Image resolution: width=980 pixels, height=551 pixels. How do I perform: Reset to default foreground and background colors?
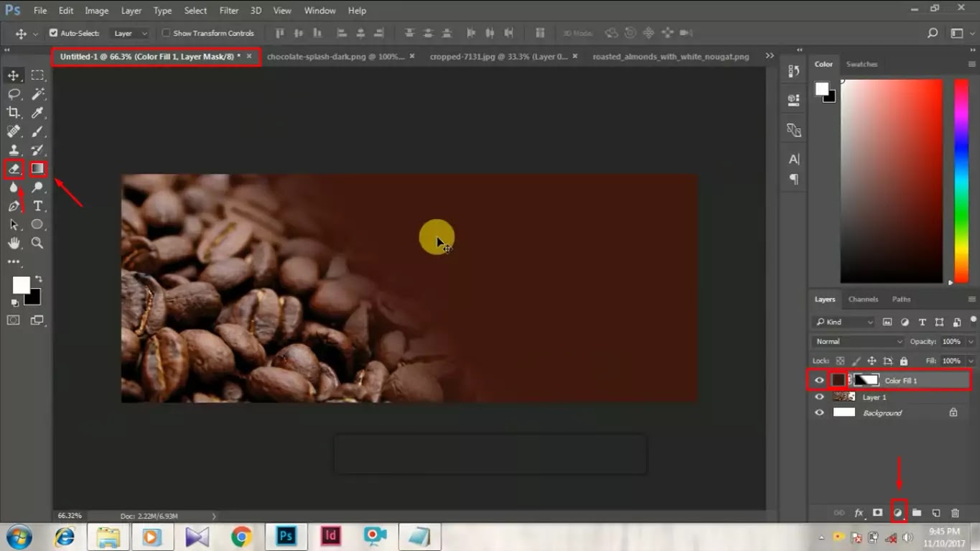(15, 303)
